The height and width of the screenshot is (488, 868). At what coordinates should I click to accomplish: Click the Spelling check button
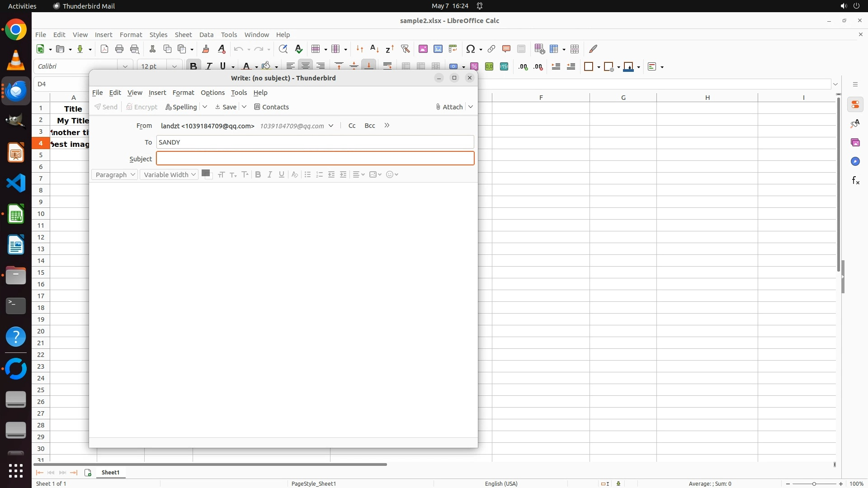pyautogui.click(x=181, y=107)
